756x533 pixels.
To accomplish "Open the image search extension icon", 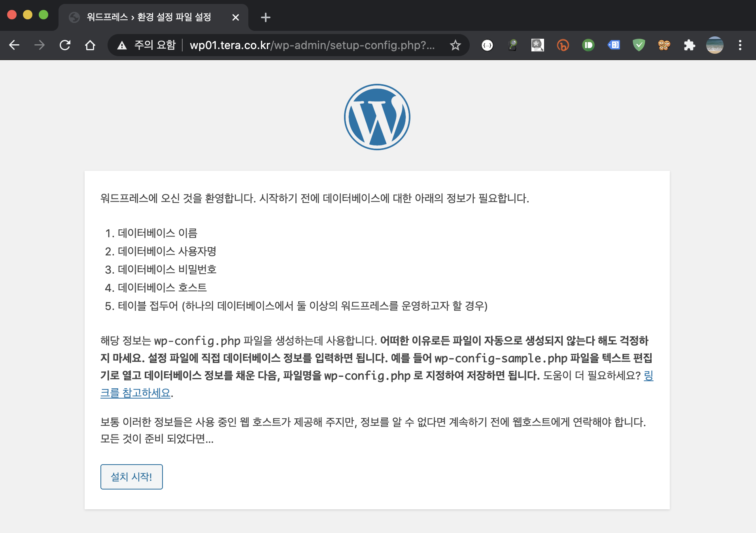I will (538, 45).
